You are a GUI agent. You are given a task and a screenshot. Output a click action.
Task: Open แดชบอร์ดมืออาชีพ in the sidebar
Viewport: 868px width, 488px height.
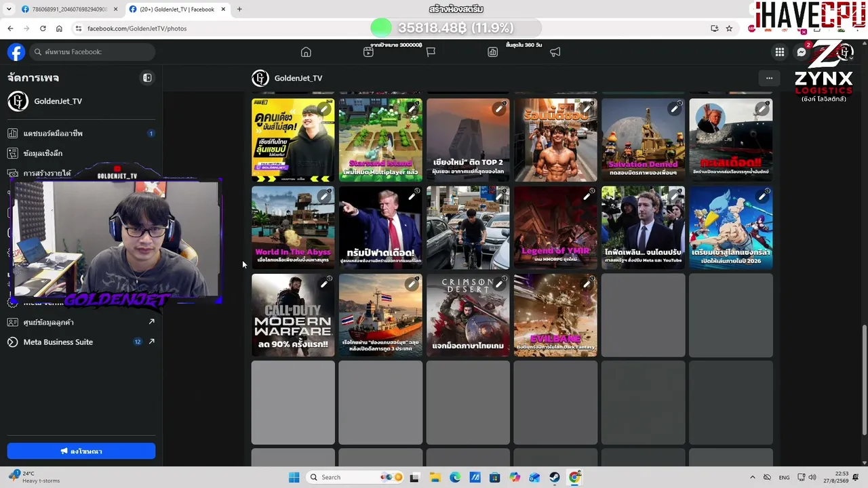point(81,134)
